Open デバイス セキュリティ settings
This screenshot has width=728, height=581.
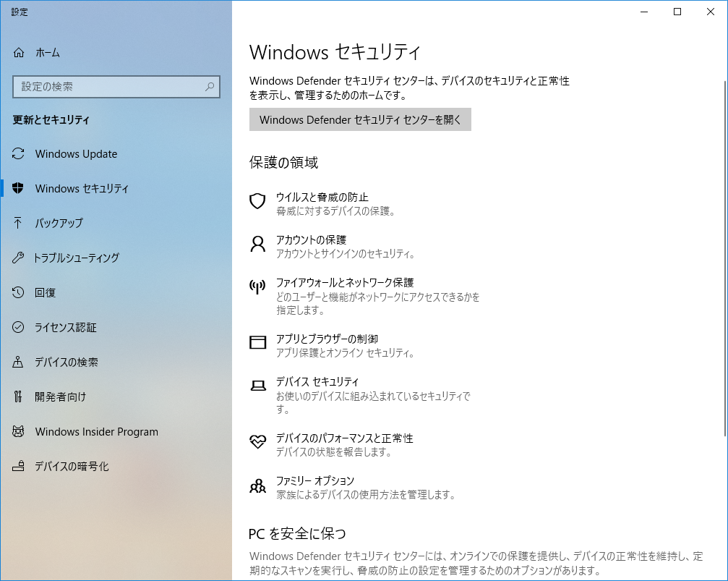click(x=317, y=381)
